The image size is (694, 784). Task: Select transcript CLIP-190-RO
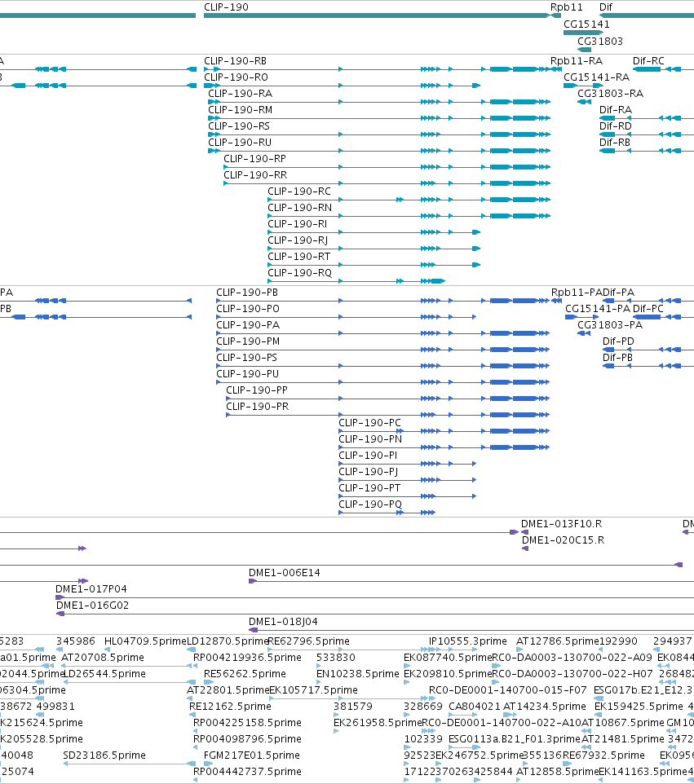[x=236, y=77]
